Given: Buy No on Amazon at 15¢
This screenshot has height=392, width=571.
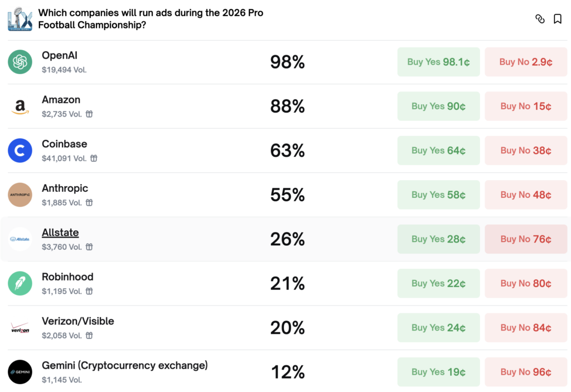Looking at the screenshot, I should click(526, 106).
